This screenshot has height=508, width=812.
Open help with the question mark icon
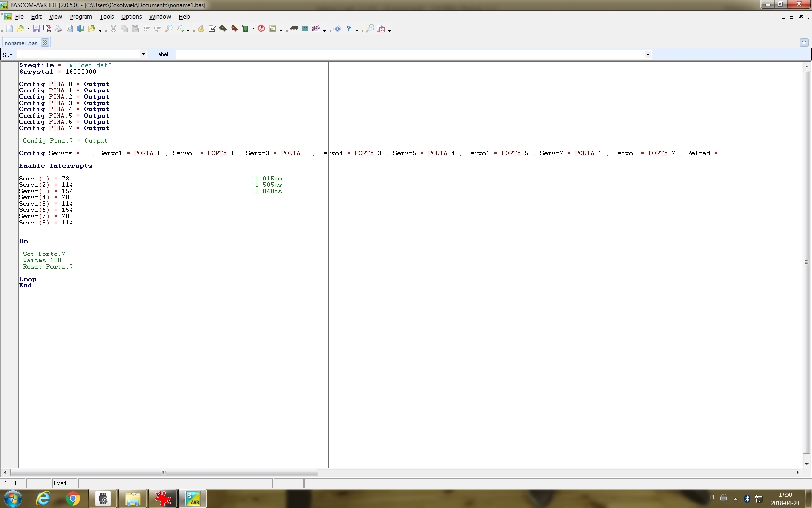(349, 29)
